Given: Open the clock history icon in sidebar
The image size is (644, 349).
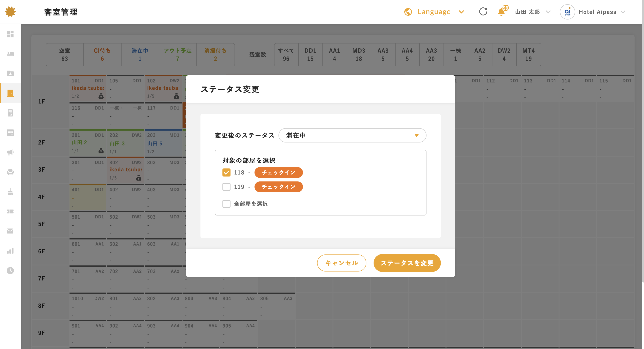Looking at the screenshot, I should pyautogui.click(x=10, y=271).
